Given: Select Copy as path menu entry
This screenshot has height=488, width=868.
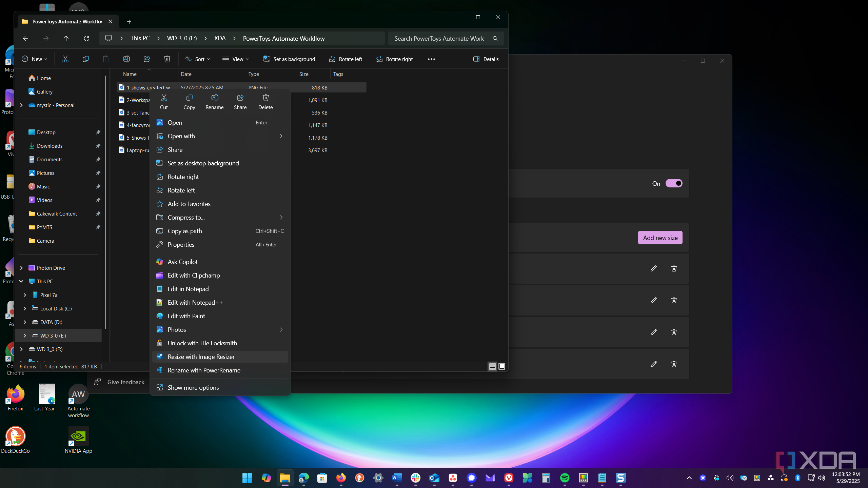Looking at the screenshot, I should point(220,231).
